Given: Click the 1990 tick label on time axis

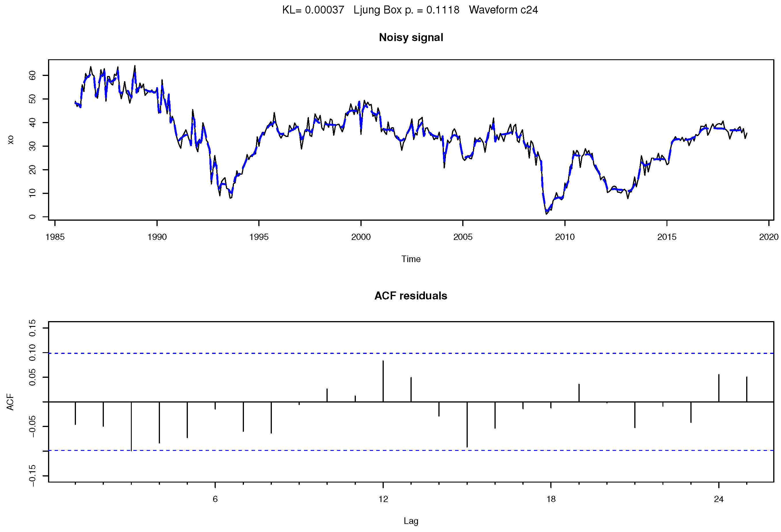Looking at the screenshot, I should click(157, 237).
